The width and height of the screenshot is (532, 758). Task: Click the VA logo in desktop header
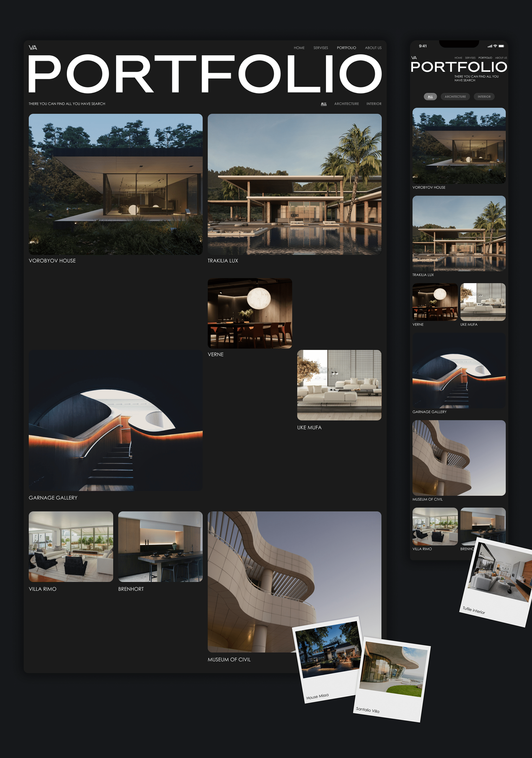[33, 48]
